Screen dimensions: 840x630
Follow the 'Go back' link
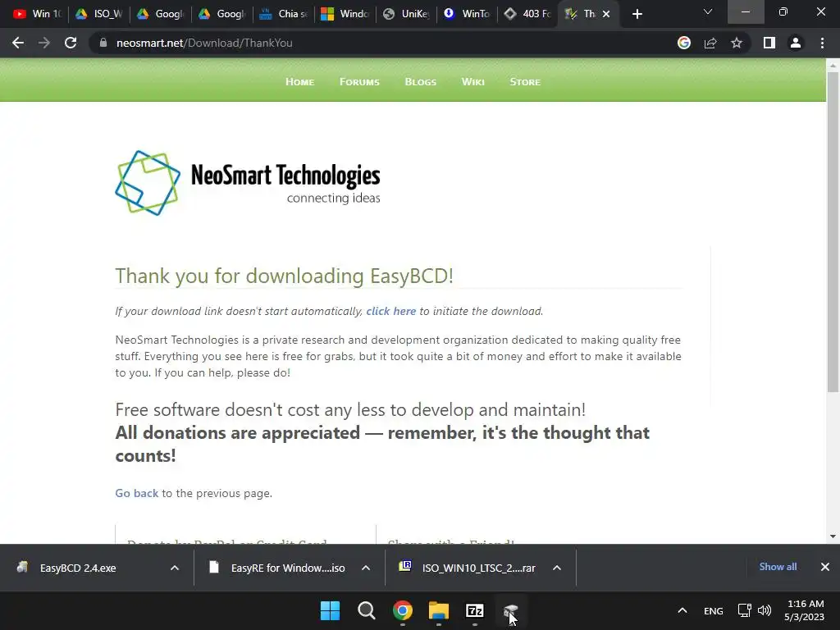pyautogui.click(x=137, y=493)
